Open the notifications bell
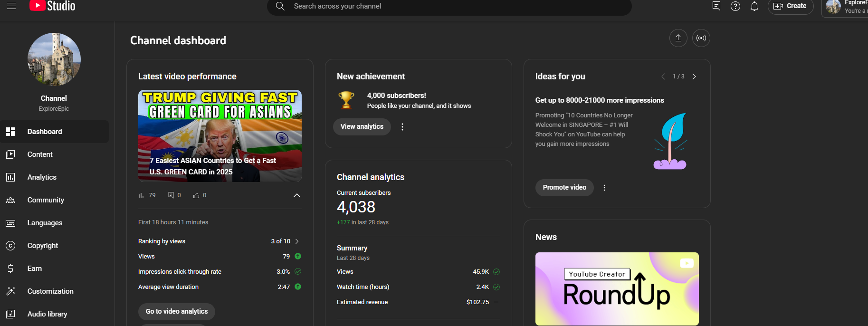868x326 pixels. 754,6
